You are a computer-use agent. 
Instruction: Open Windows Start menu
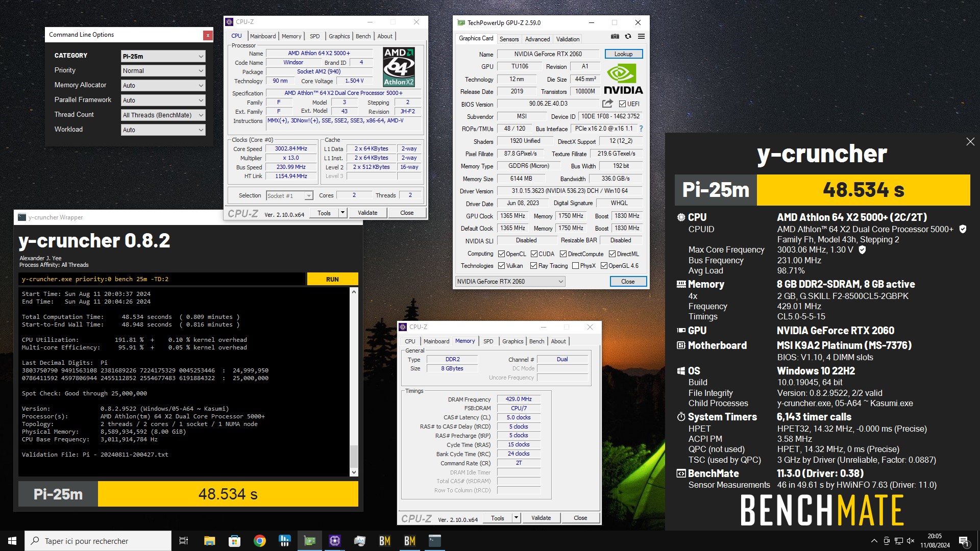pos(12,541)
